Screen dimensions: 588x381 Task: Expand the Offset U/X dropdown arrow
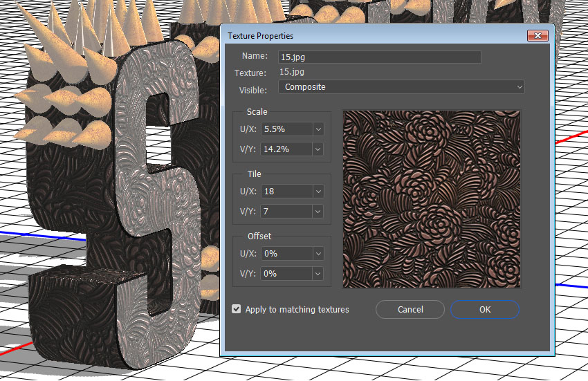pos(318,254)
